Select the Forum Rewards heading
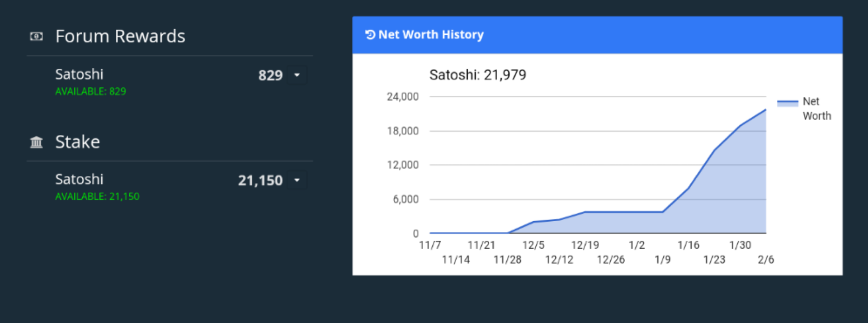 (120, 37)
